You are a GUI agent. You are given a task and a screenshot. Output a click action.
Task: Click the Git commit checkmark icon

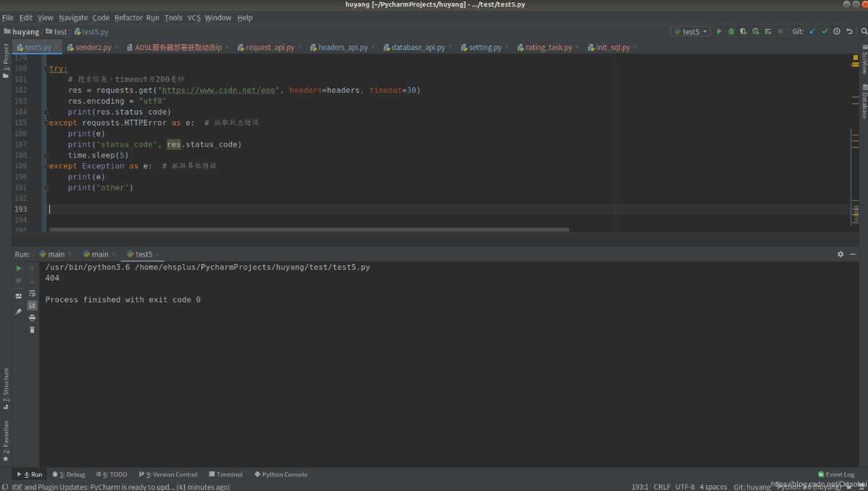point(824,31)
